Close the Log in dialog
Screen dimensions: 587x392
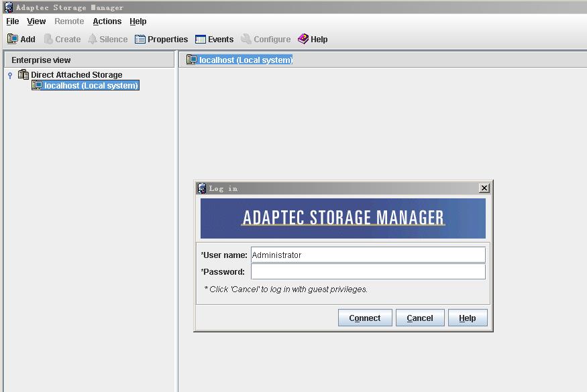[484, 188]
